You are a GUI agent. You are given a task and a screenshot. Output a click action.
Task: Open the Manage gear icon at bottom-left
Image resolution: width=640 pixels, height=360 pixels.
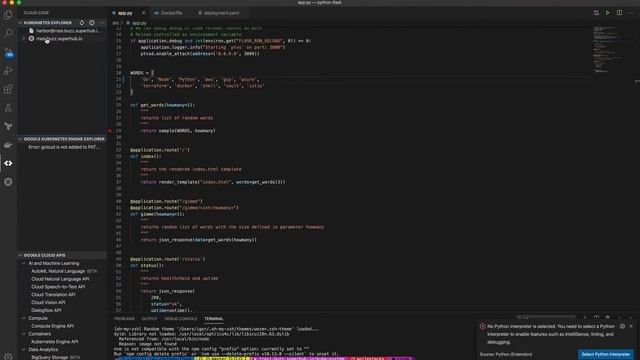pos(8,356)
